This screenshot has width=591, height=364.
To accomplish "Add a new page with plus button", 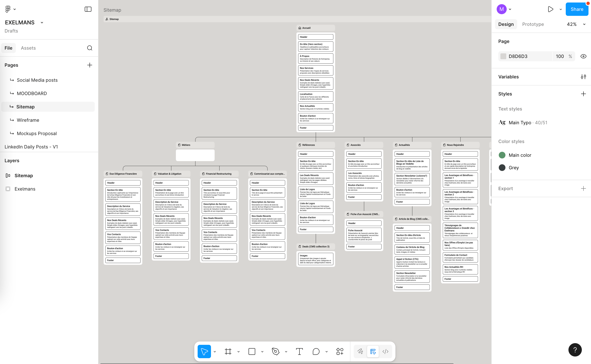I will [x=90, y=65].
